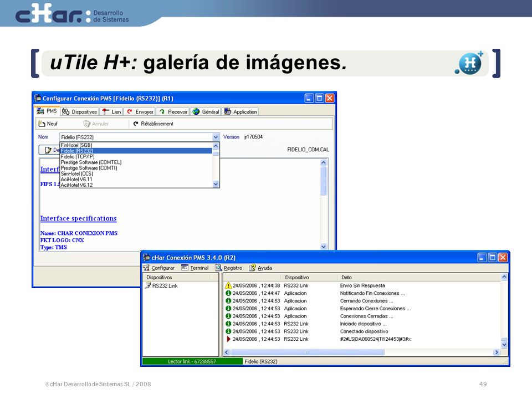Viewport: 532px width, 399px height.
Task: Click the cHar Conexión PMS title bar icon
Action: [146, 257]
